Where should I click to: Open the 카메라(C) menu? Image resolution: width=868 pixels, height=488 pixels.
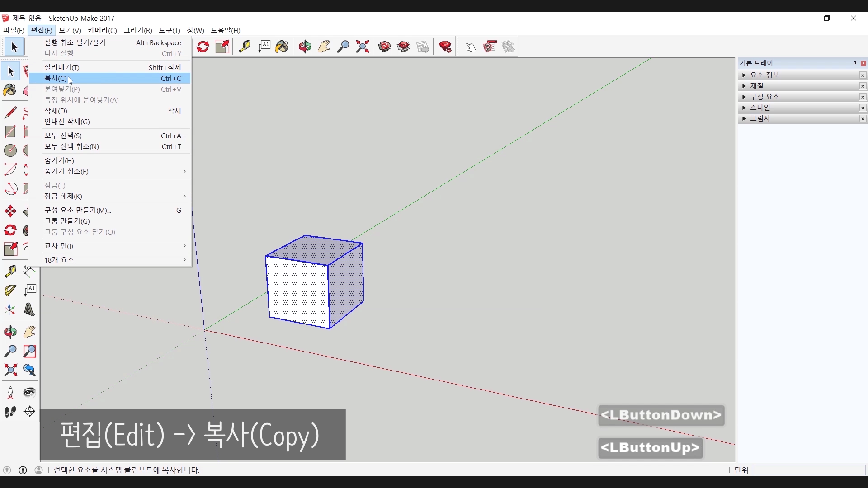coord(102,30)
